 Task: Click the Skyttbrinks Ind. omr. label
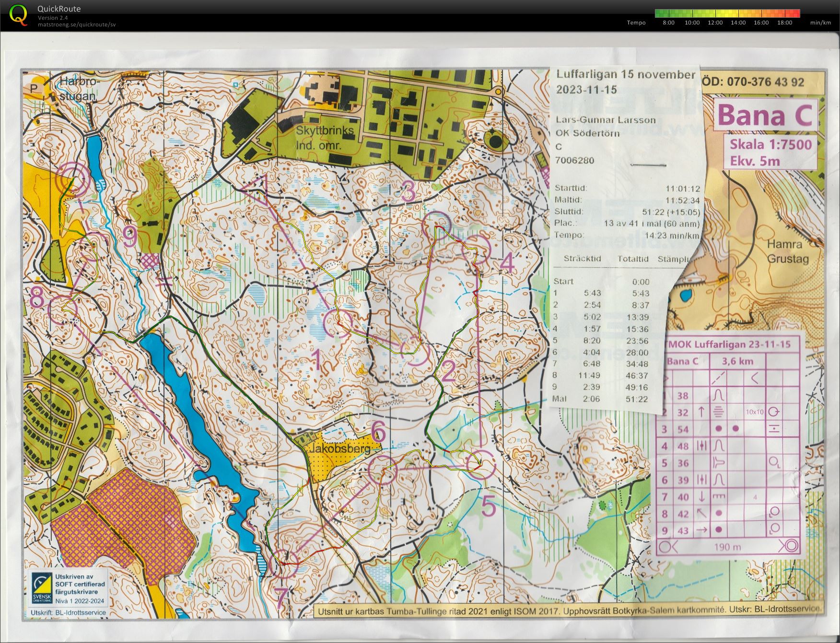tap(324, 138)
